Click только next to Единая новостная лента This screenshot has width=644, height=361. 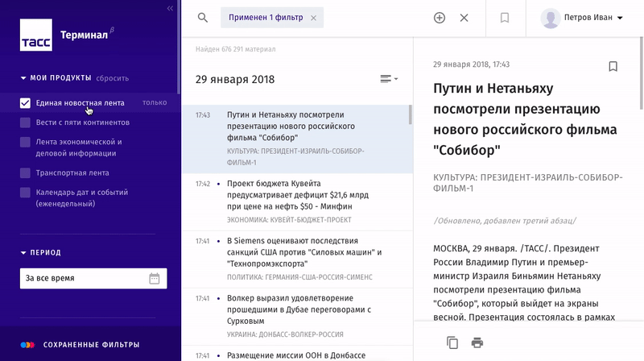tap(155, 102)
